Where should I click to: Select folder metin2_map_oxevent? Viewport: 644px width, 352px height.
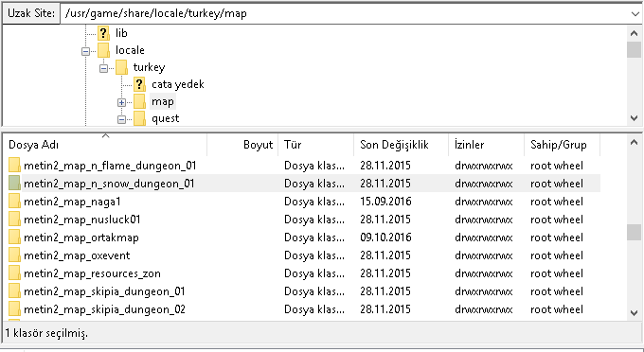coord(77,255)
